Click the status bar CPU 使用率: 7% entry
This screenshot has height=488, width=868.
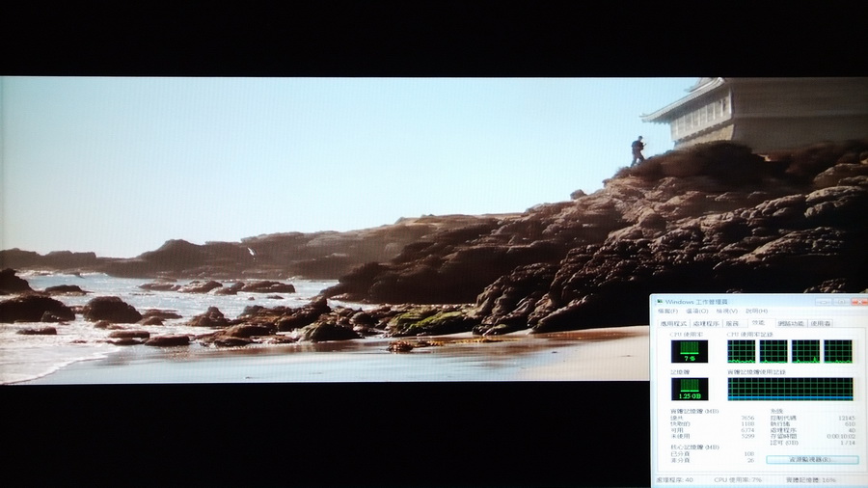point(738,479)
